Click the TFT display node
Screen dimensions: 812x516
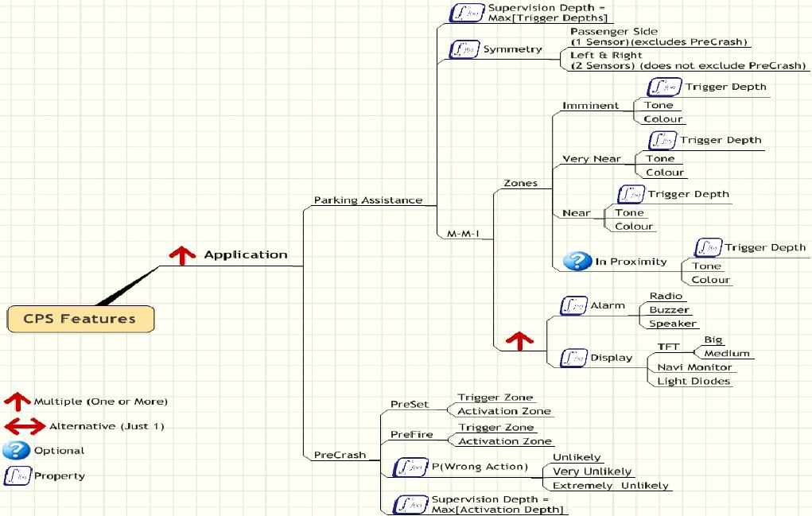click(669, 347)
